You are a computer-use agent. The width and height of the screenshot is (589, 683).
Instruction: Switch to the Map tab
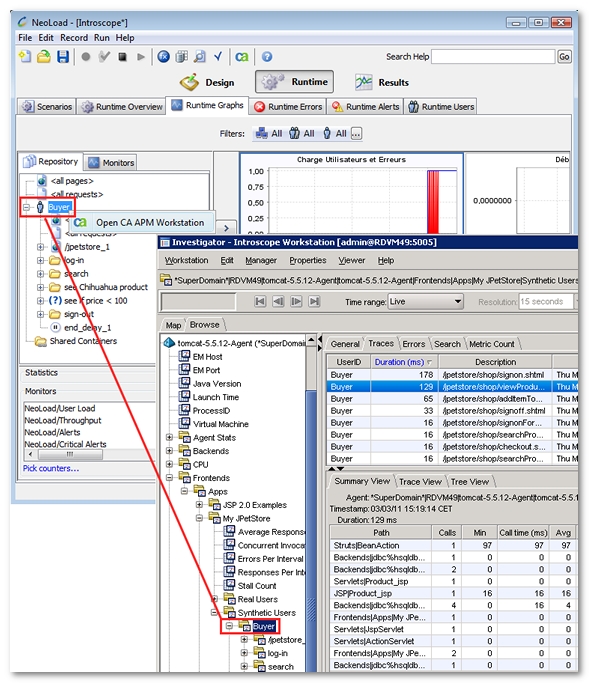pyautogui.click(x=173, y=325)
